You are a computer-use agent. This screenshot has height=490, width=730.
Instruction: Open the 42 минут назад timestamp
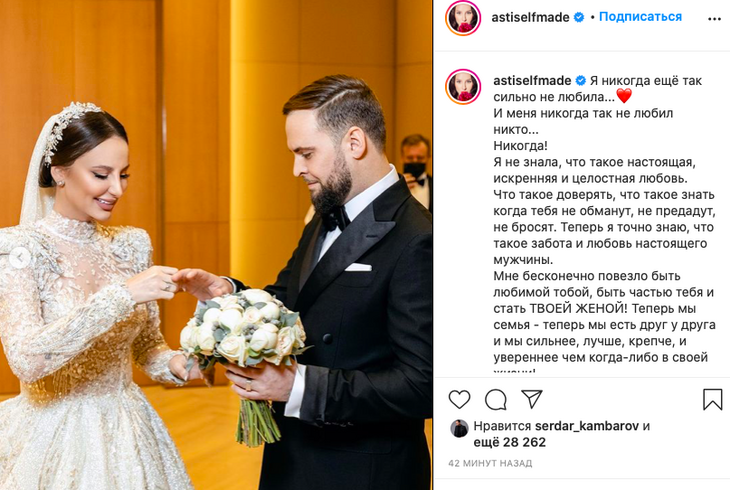(490, 463)
